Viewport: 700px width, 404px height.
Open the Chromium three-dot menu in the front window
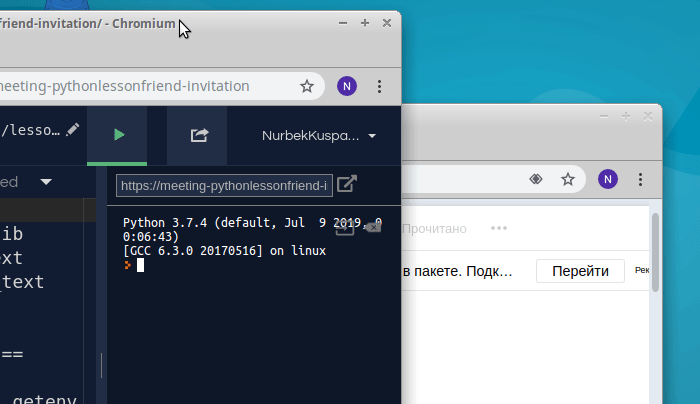[x=379, y=86]
